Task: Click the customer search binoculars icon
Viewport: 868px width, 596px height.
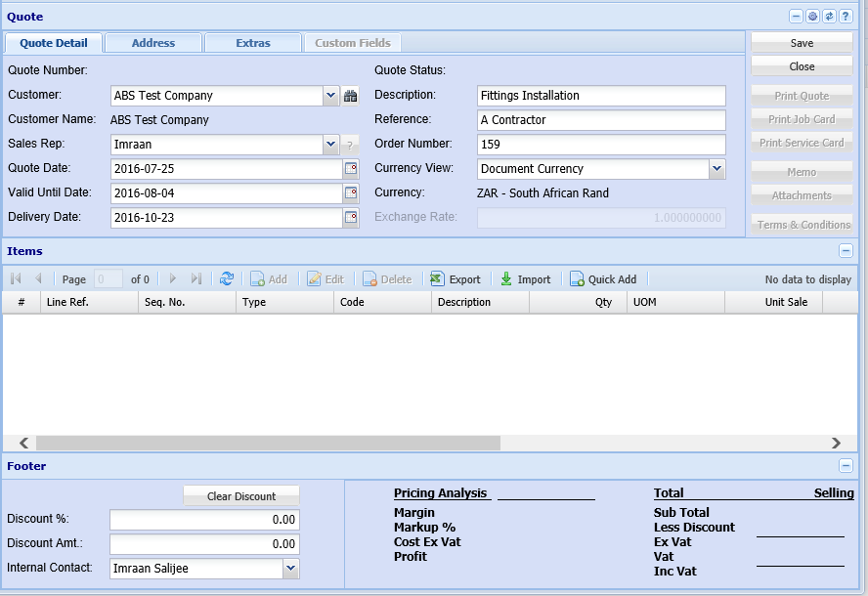Action: coord(350,96)
